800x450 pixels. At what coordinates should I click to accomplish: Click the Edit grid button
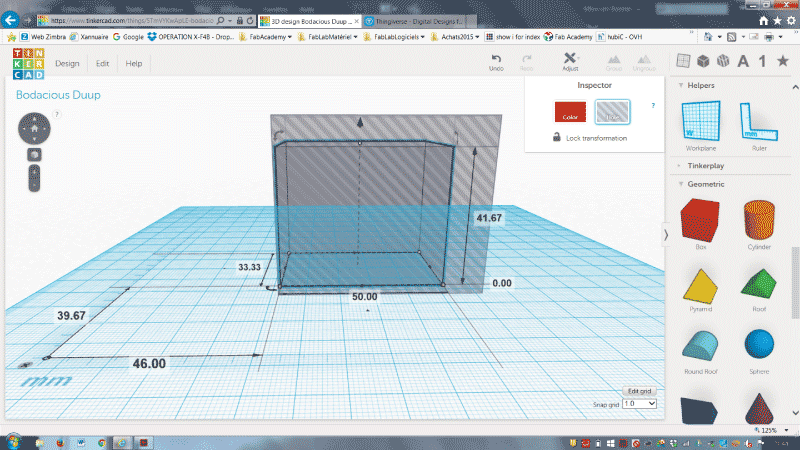(x=639, y=391)
